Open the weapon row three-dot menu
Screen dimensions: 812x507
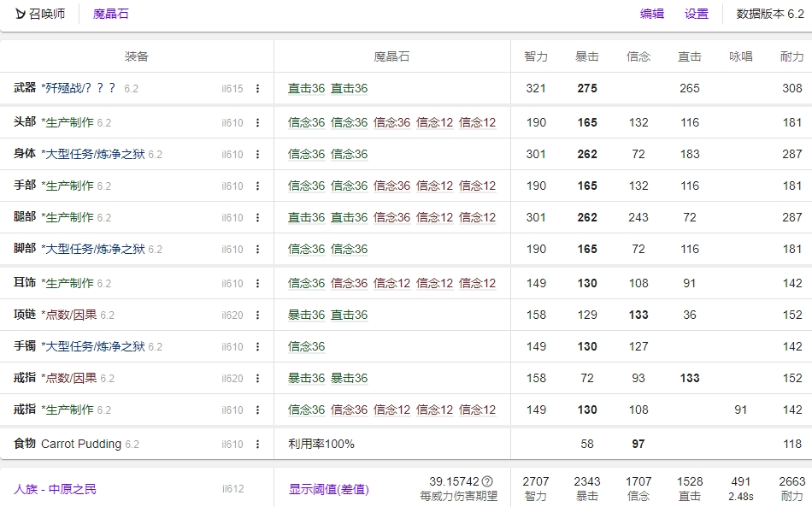tap(257, 89)
